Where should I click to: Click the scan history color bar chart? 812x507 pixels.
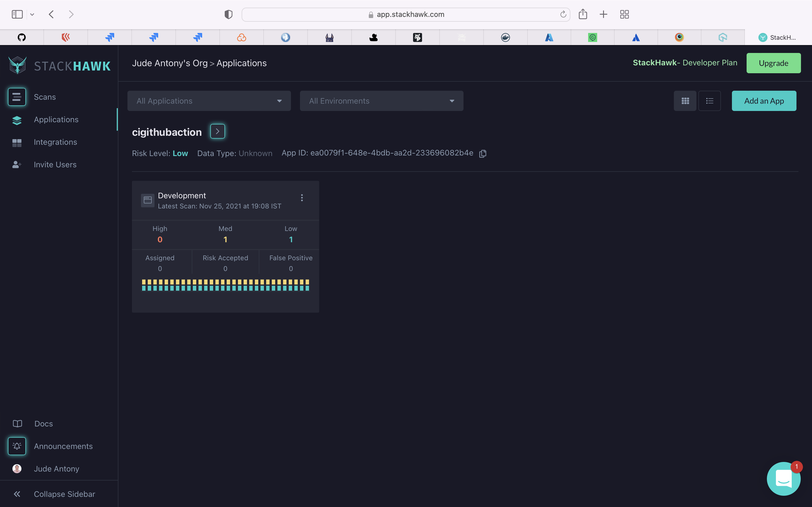coord(225,285)
